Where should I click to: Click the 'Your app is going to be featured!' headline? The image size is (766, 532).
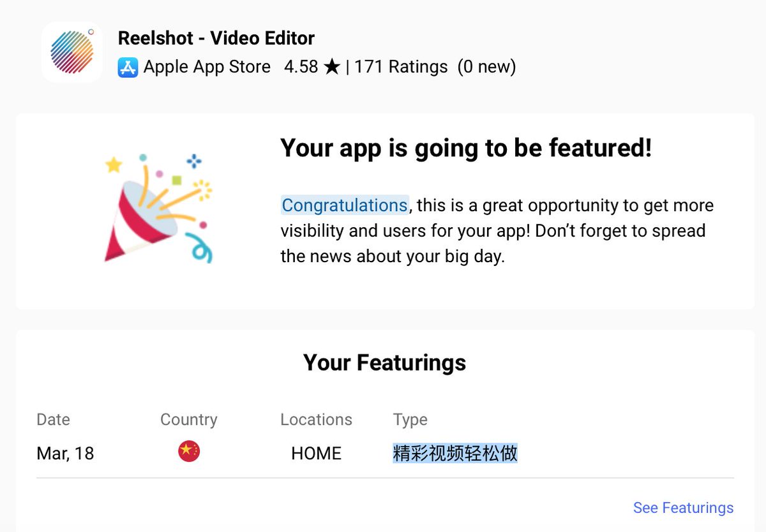tap(466, 149)
